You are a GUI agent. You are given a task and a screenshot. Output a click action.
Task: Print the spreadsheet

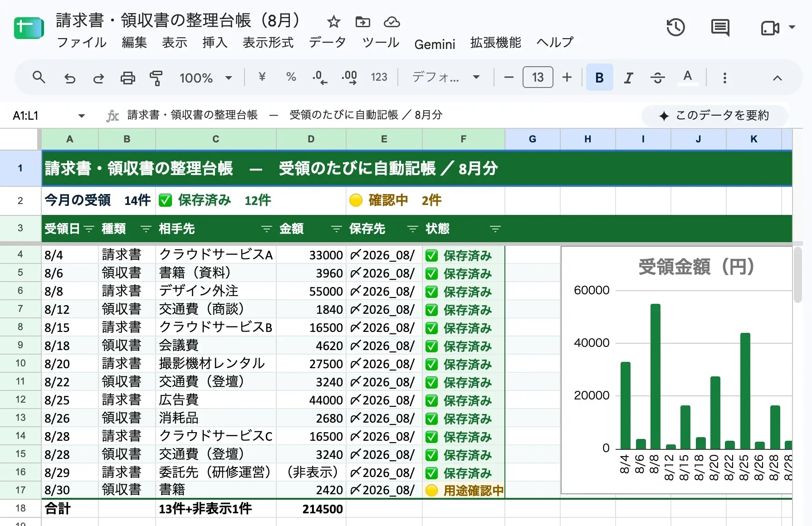127,78
